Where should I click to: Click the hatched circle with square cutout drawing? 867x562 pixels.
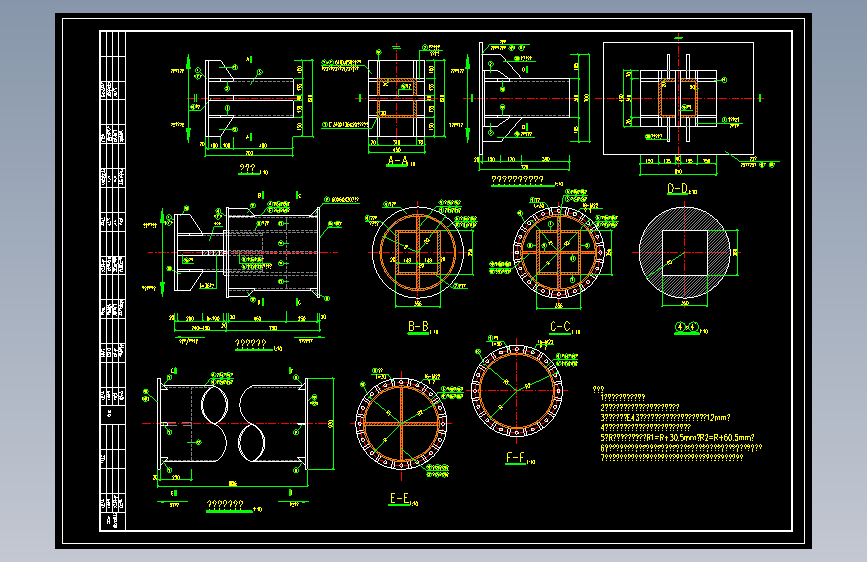685,253
